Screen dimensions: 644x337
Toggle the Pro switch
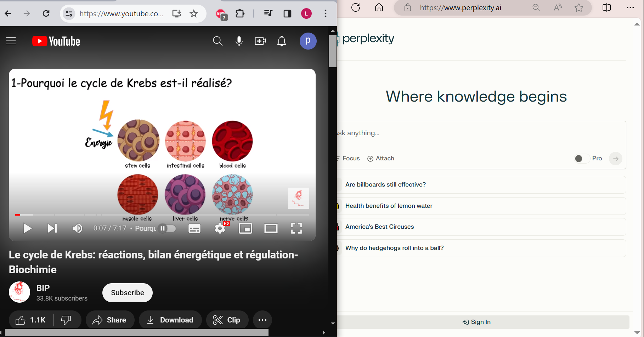coord(582,159)
